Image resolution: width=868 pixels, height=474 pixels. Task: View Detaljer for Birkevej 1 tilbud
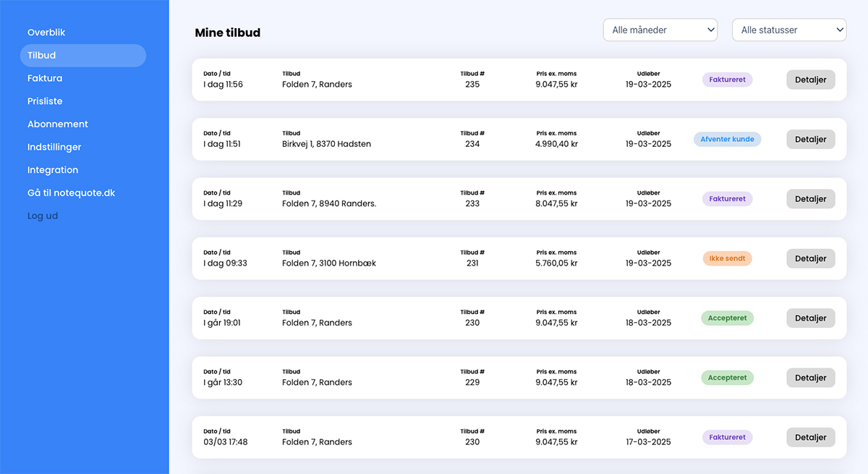pos(810,139)
